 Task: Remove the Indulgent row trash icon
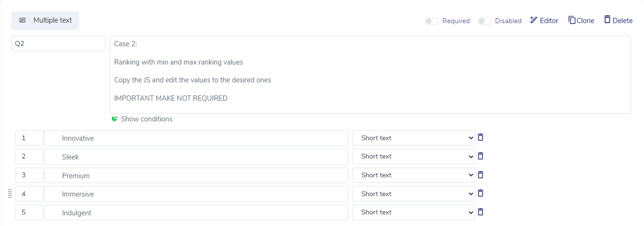point(480,212)
